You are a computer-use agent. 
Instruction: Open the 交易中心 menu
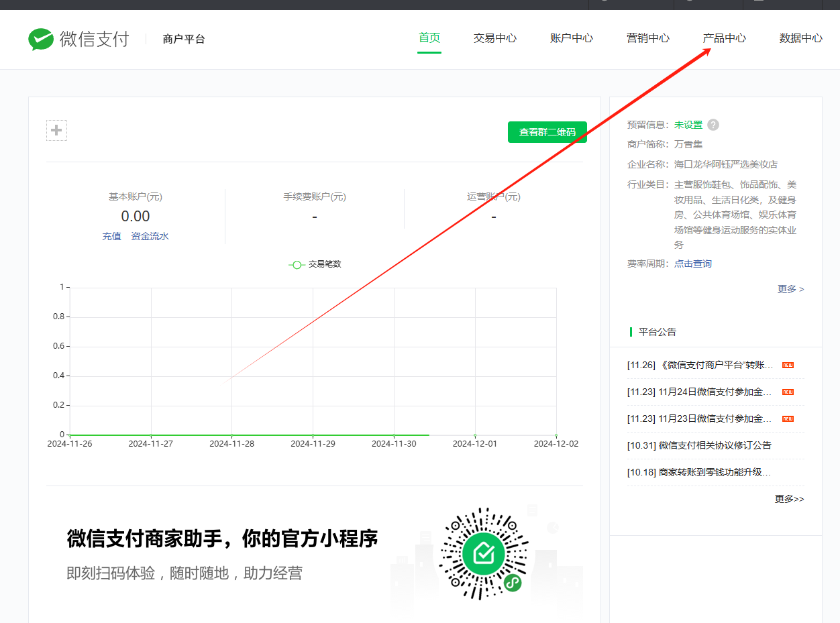click(x=495, y=38)
